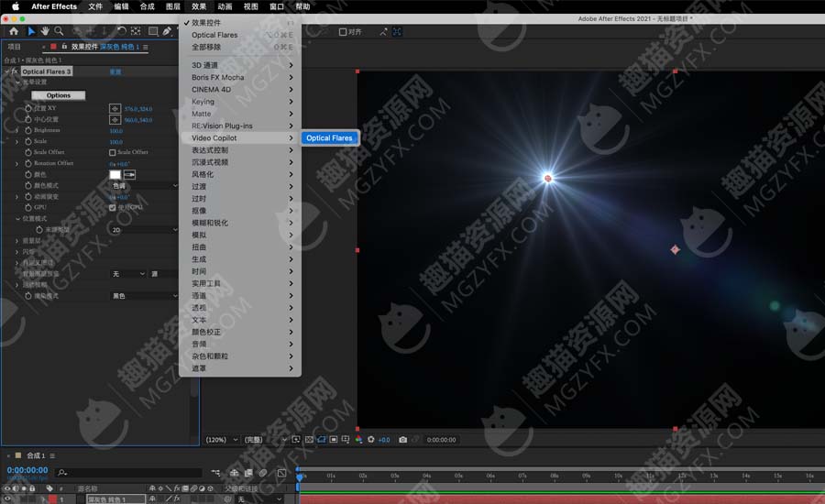Toggle the fx switch on Optical Flares 3
This screenshot has height=504, width=825.
tap(15, 71)
